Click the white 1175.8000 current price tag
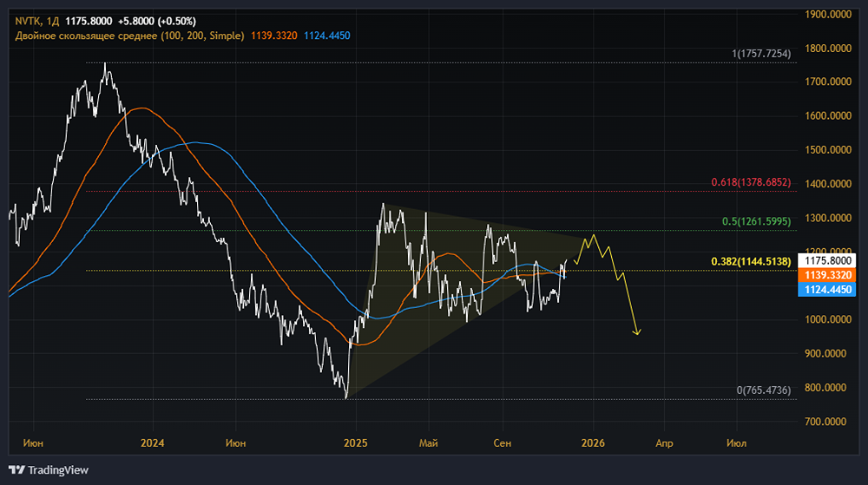 pos(827,259)
